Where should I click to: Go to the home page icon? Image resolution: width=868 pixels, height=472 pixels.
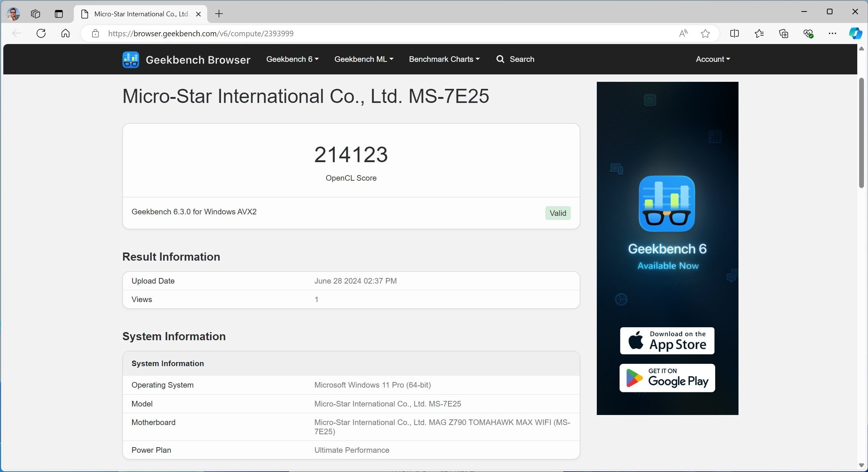point(65,33)
